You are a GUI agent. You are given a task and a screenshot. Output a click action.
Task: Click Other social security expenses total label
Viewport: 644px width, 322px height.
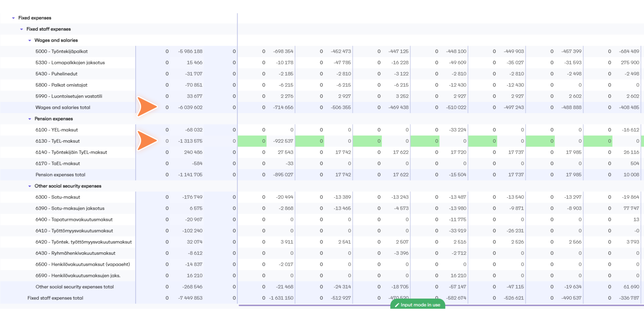pos(75,287)
